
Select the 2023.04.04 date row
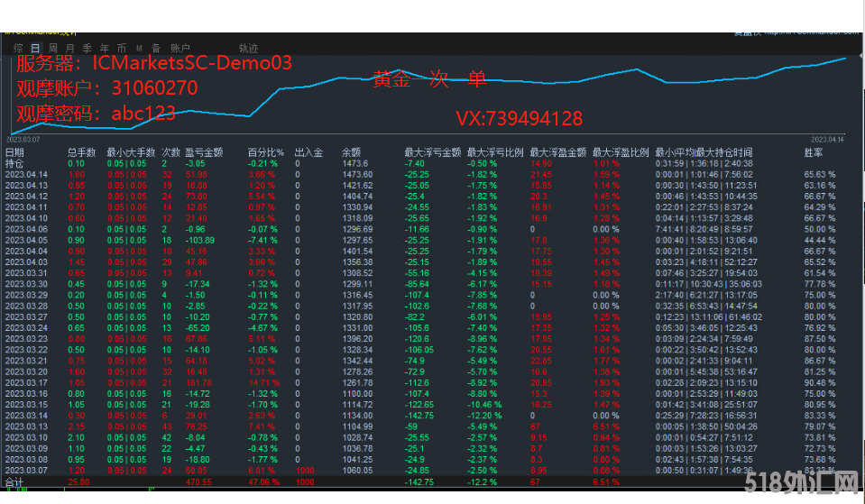point(26,251)
